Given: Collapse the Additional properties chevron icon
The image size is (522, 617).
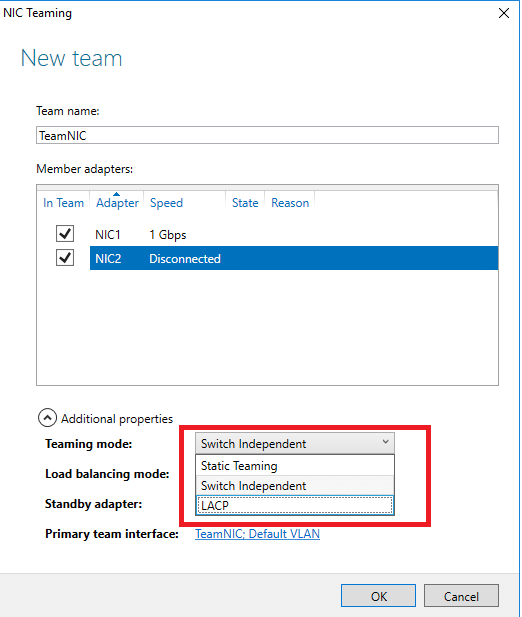Looking at the screenshot, I should pos(47,418).
